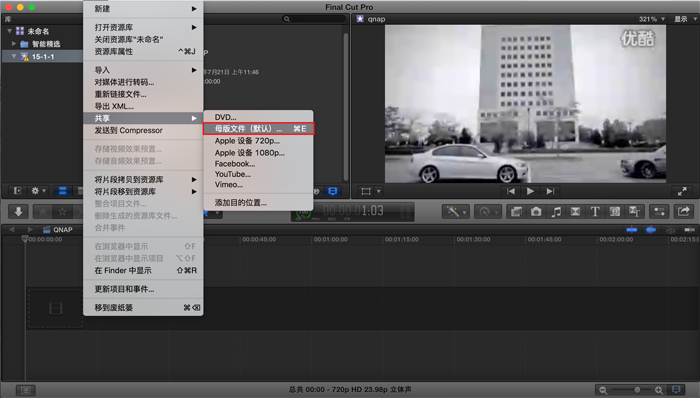Zoom in the timeline with plus magnifier
This screenshot has height=398, width=700.
[x=658, y=390]
